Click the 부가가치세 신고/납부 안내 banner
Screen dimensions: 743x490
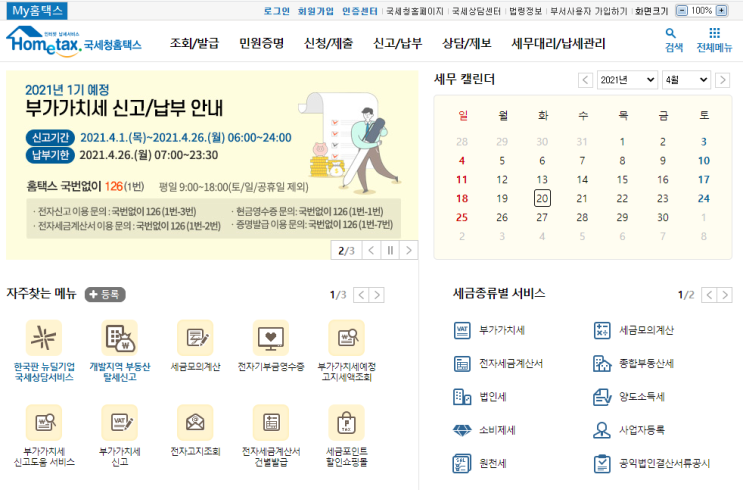pyautogui.click(x=212, y=165)
